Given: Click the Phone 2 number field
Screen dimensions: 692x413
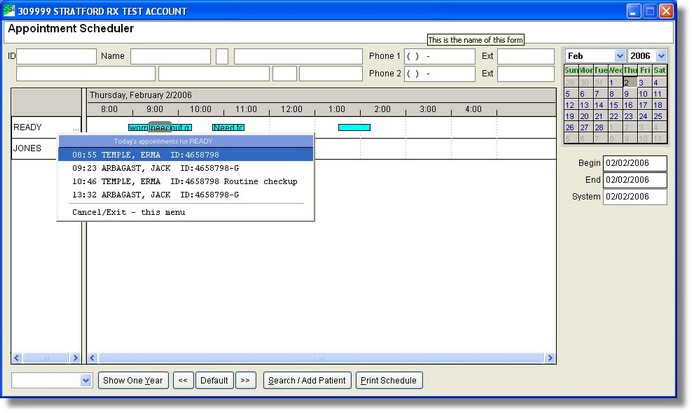Looking at the screenshot, I should [440, 74].
